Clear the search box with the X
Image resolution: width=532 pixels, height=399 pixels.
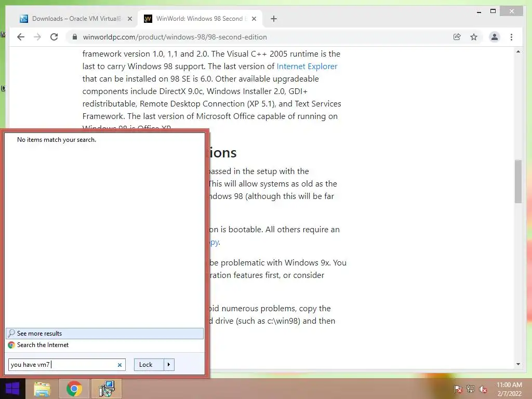[119, 365]
